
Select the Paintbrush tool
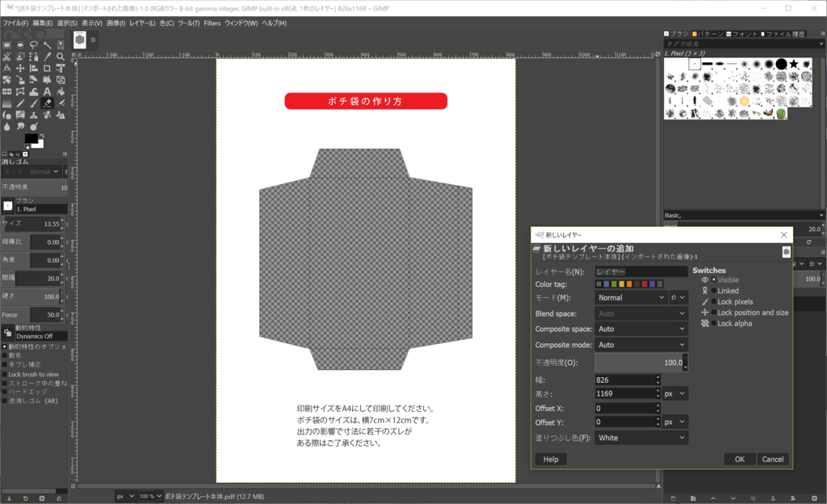point(32,103)
